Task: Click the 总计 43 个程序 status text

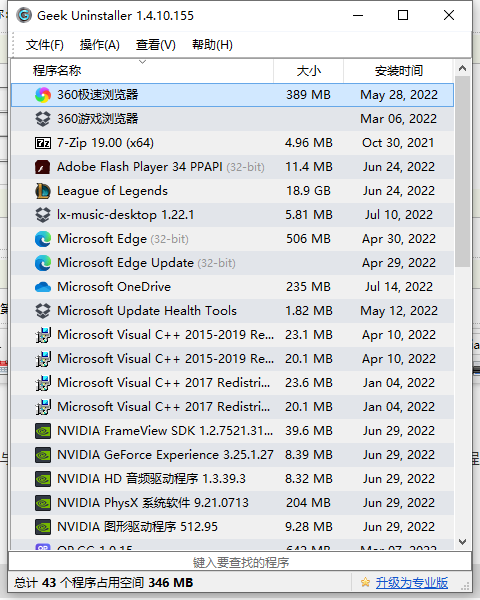Action: coord(103,583)
